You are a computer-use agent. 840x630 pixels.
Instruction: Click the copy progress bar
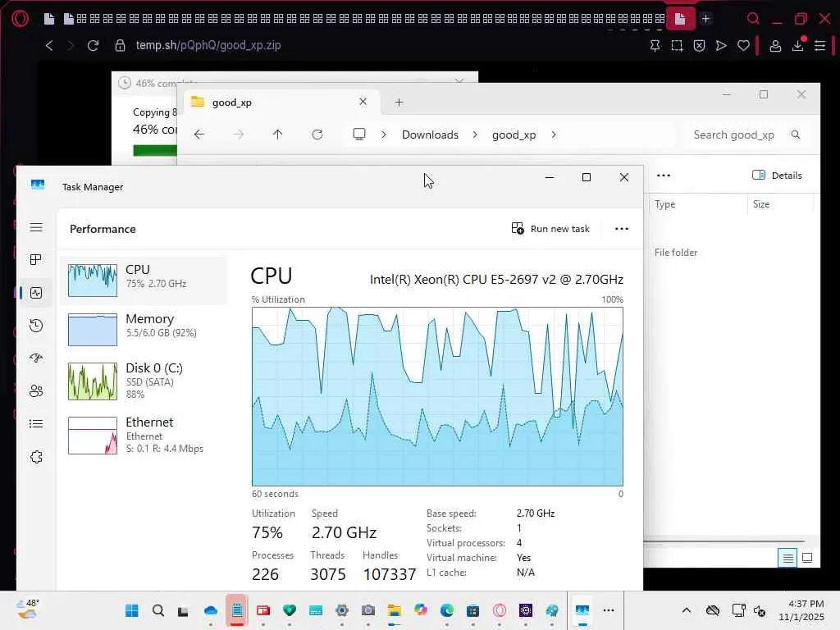pyautogui.click(x=155, y=150)
